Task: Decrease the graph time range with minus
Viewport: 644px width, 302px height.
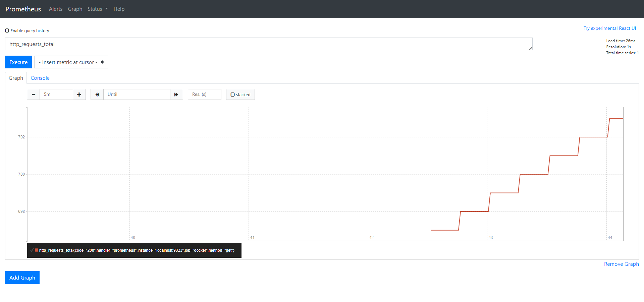Action: click(x=34, y=95)
